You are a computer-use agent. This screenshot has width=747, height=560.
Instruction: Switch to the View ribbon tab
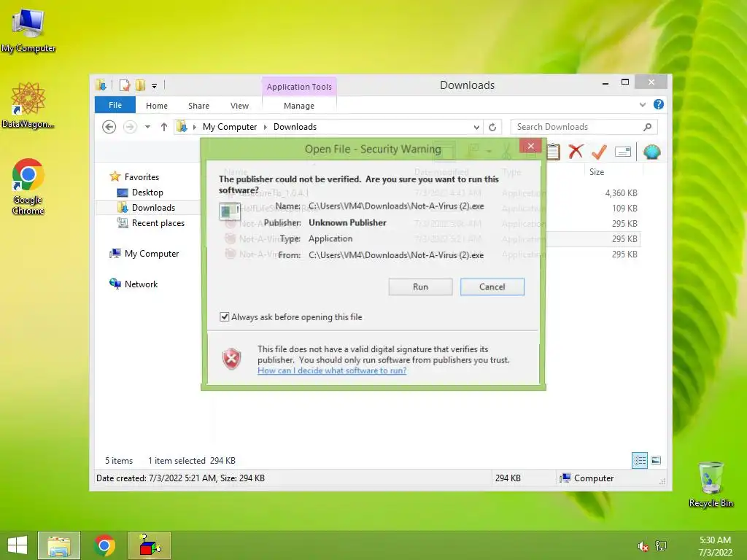[239, 106]
